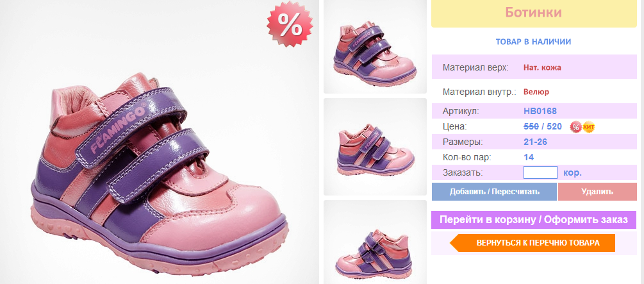644x284 pixels.
Task: Open the second boot thumbnail image
Action: pyautogui.click(x=376, y=147)
